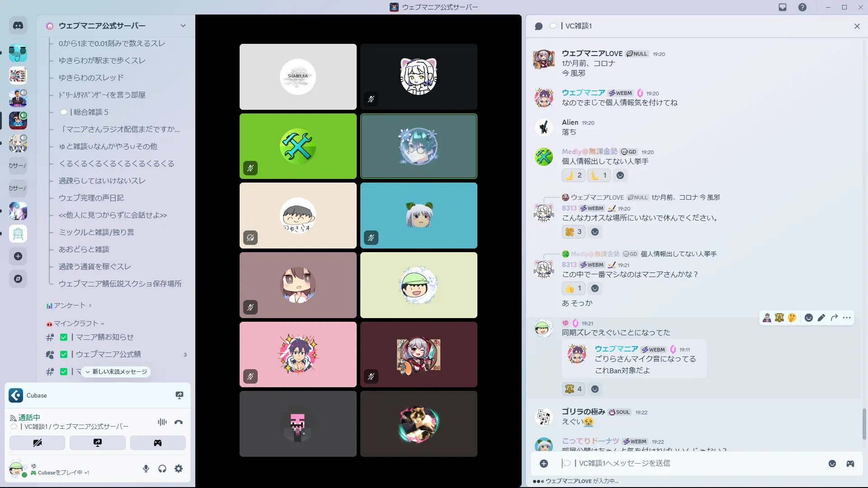Toggle microphone mute in user panel
Viewport: 868px width, 488px height.
tap(146, 469)
